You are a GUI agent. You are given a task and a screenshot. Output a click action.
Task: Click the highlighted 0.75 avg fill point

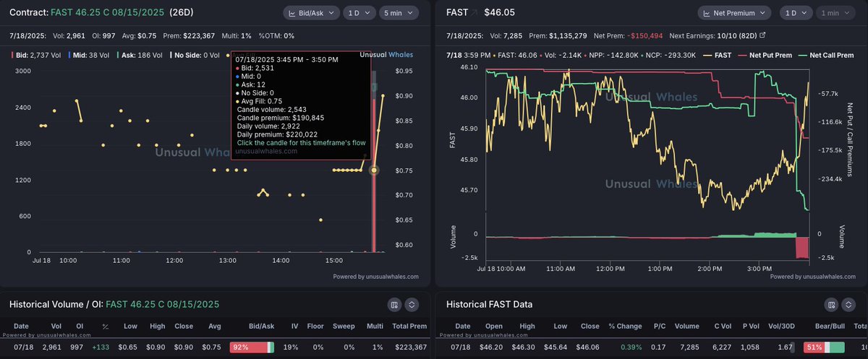pos(374,170)
